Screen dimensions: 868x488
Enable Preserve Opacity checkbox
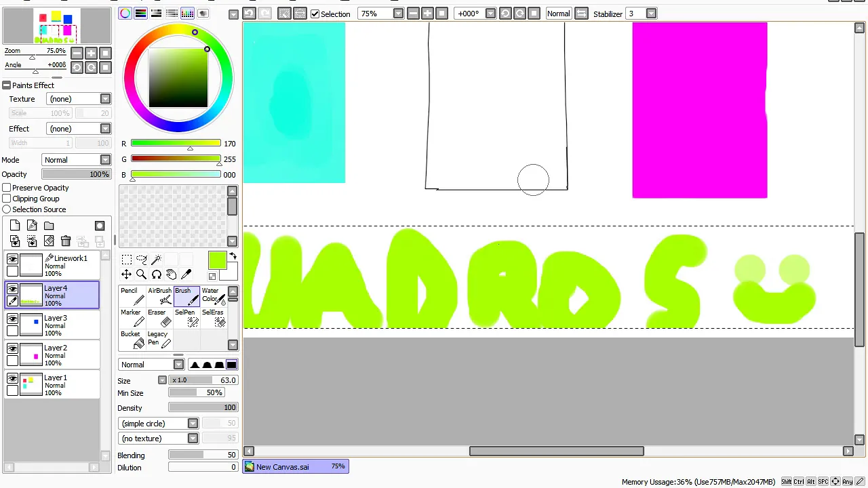(7, 188)
